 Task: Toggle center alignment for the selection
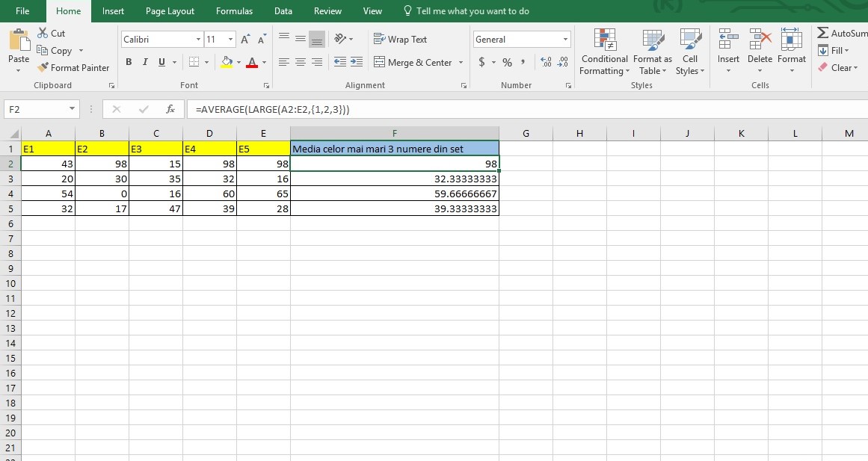pyautogui.click(x=301, y=63)
